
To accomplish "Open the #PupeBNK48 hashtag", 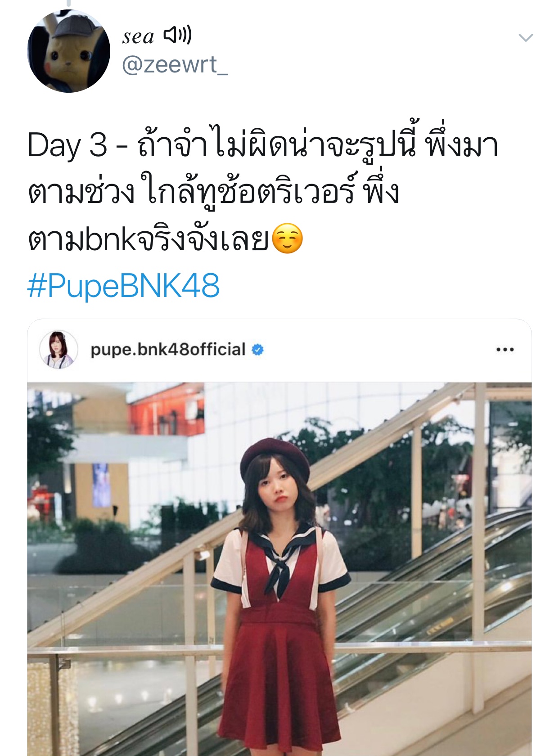I will click(123, 286).
